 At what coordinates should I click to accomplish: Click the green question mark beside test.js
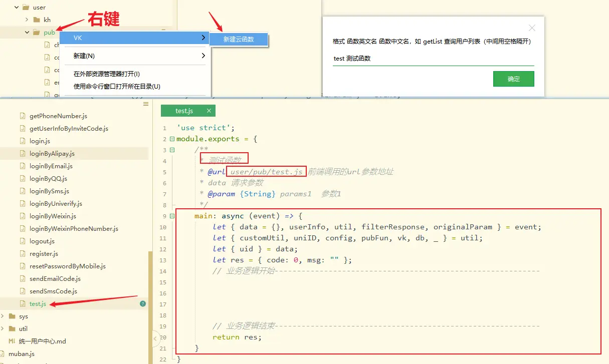[x=143, y=304]
